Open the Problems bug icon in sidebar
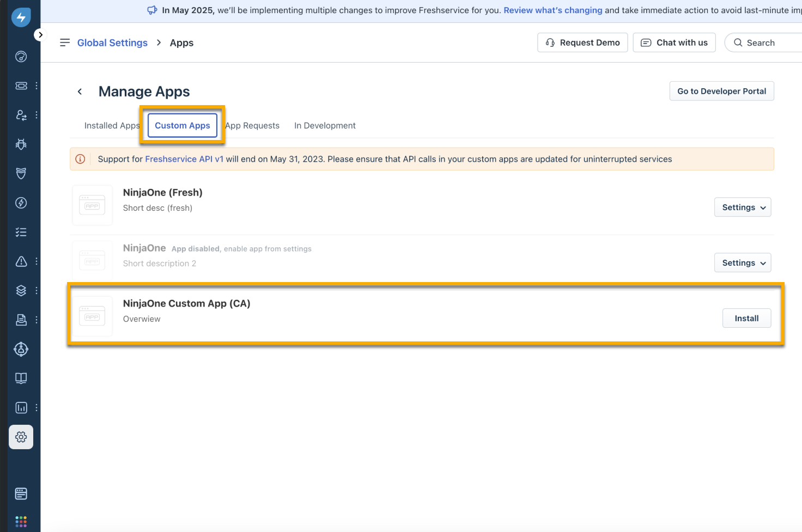The width and height of the screenshot is (802, 532). click(21, 144)
